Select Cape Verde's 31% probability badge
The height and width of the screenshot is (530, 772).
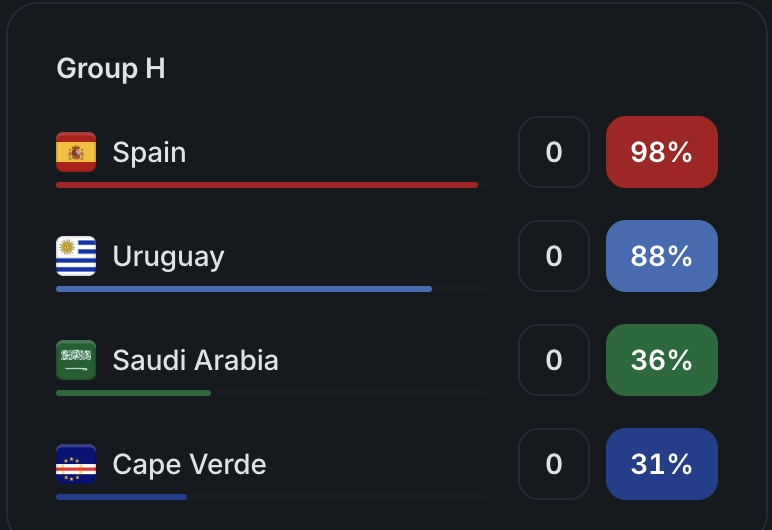coord(662,464)
